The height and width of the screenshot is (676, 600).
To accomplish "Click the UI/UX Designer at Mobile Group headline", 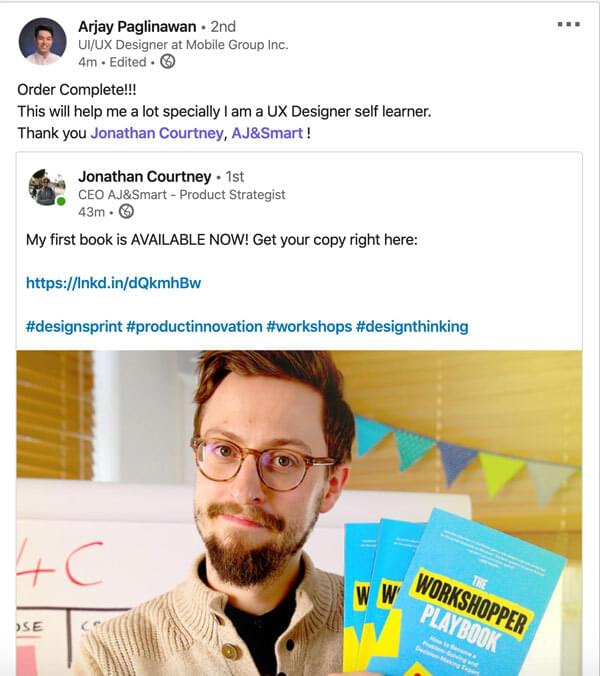I will pos(183,45).
